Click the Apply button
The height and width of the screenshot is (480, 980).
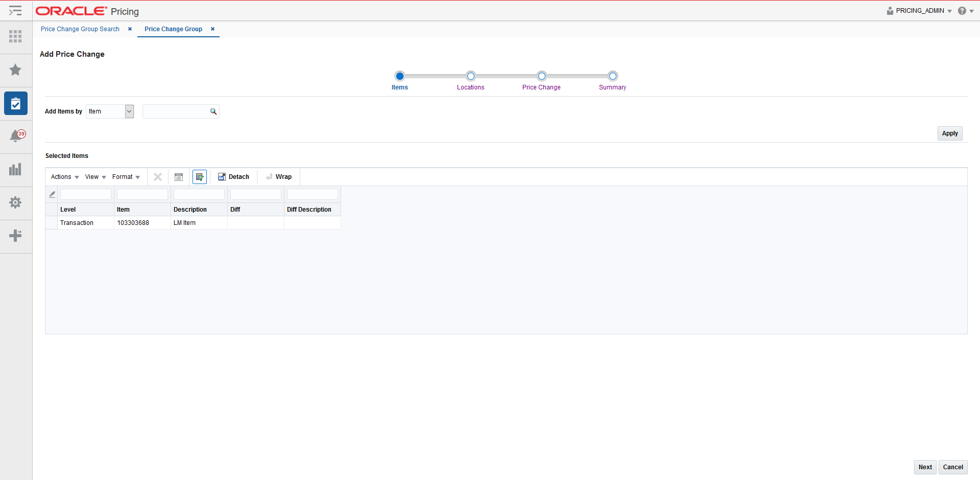[949, 133]
